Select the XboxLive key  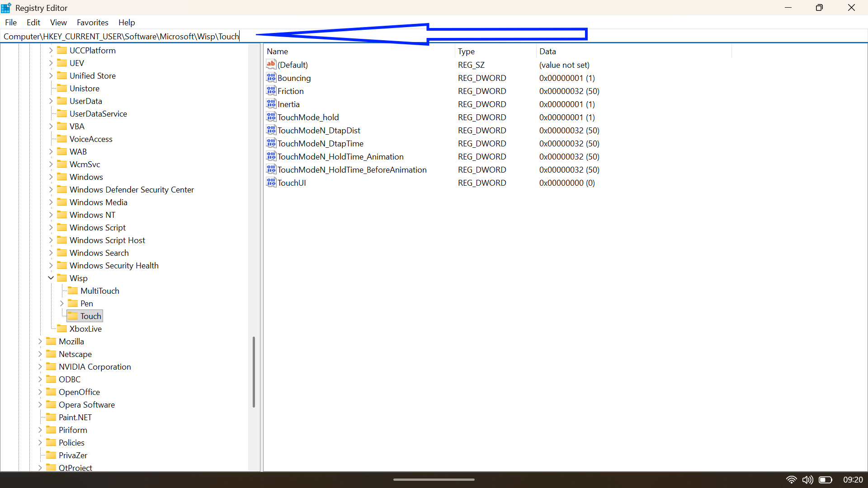pyautogui.click(x=86, y=328)
